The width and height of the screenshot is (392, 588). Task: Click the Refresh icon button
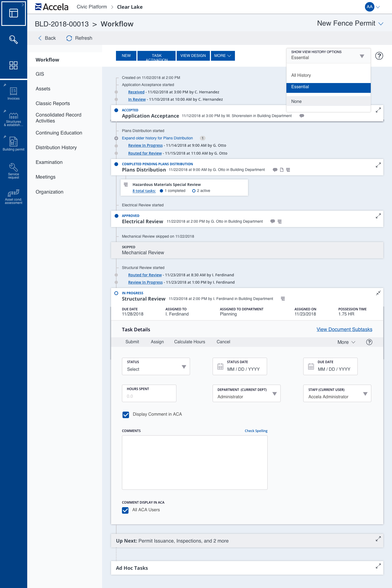pos(69,38)
